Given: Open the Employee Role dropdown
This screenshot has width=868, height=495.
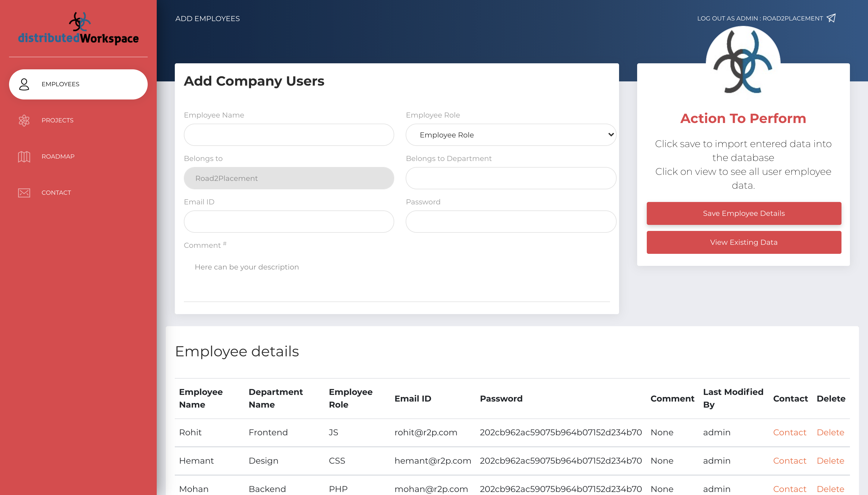Looking at the screenshot, I should (x=511, y=135).
